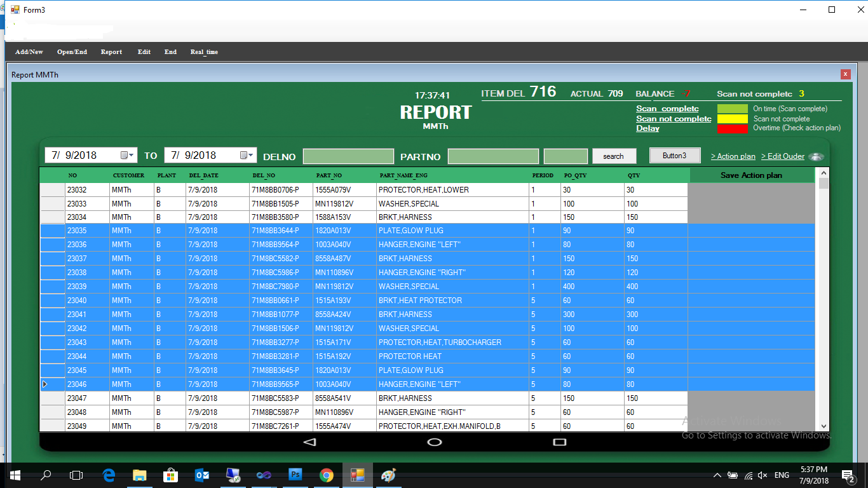Open the network Wi-Fi tray icon

point(749,475)
